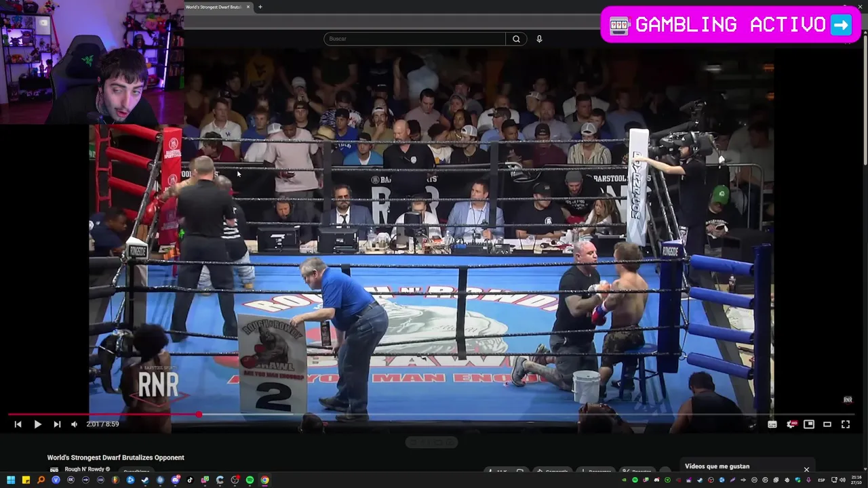Skip to the next video

[x=57, y=424]
